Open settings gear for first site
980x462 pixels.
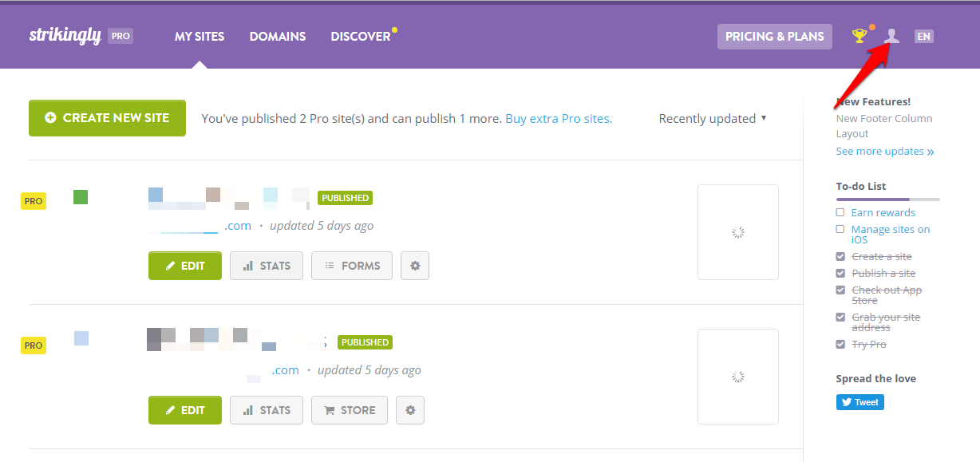pos(415,266)
